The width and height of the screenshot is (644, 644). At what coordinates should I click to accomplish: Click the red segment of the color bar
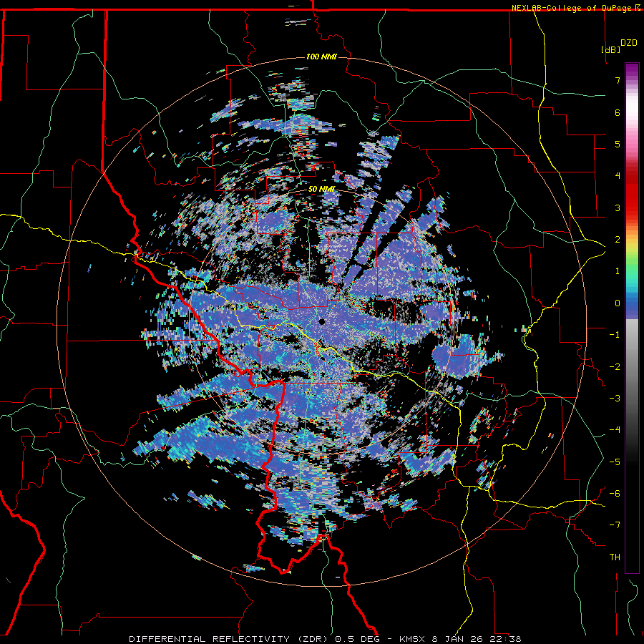[632, 193]
